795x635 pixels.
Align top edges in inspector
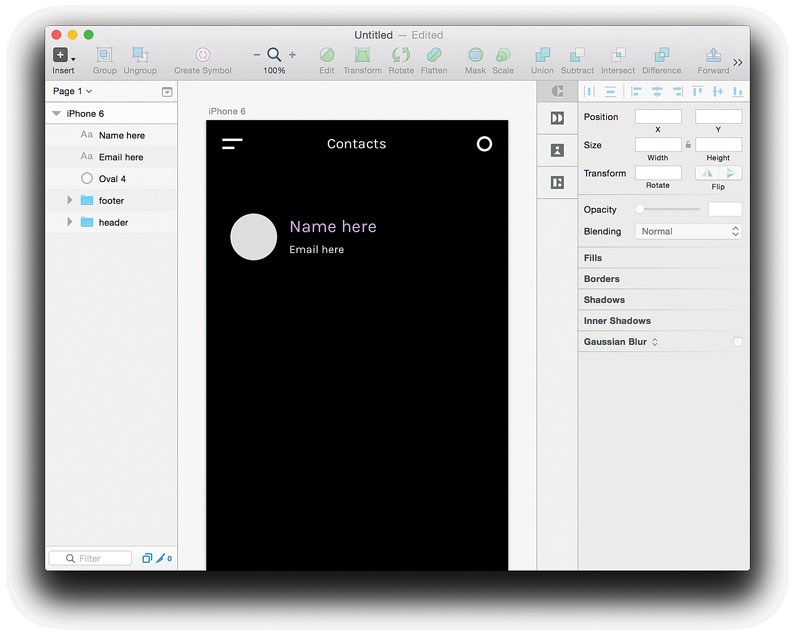coord(698,91)
